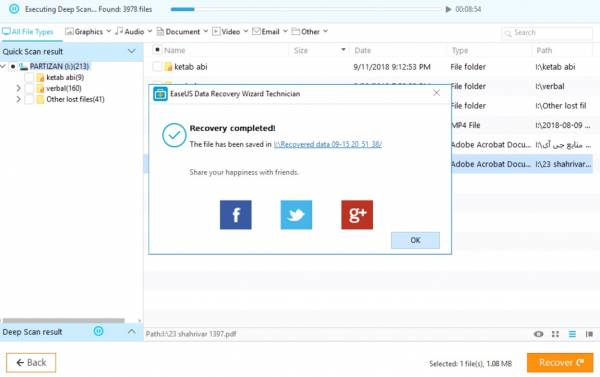This screenshot has width=600, height=377.
Task: Toggle the select-all checkbox in Name header
Action: [x=157, y=50]
